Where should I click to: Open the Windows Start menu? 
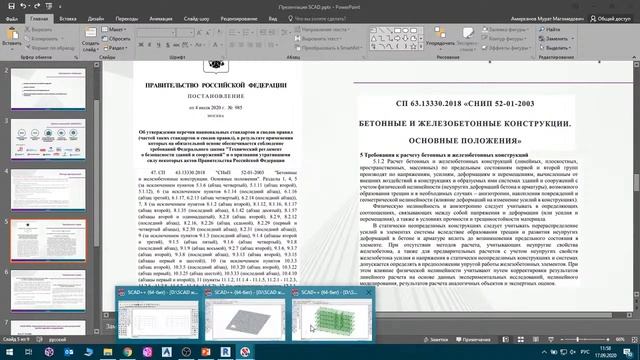(9, 352)
